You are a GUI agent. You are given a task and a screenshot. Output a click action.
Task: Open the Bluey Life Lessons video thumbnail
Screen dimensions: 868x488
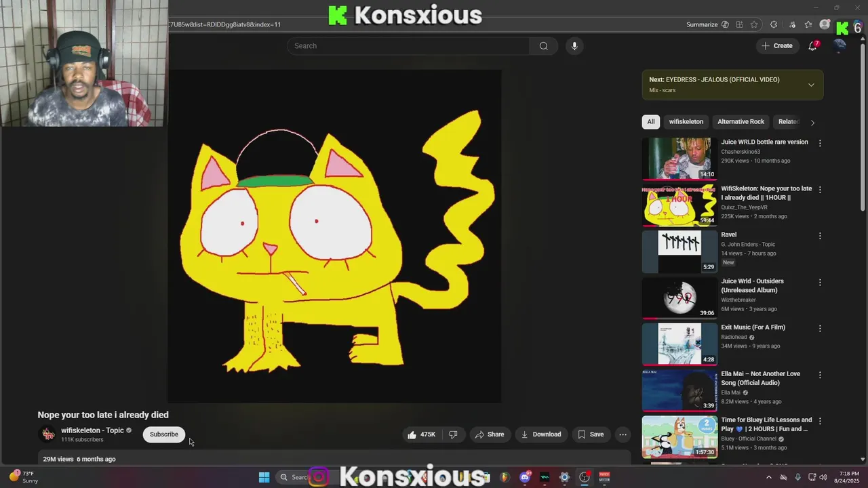pos(679,436)
